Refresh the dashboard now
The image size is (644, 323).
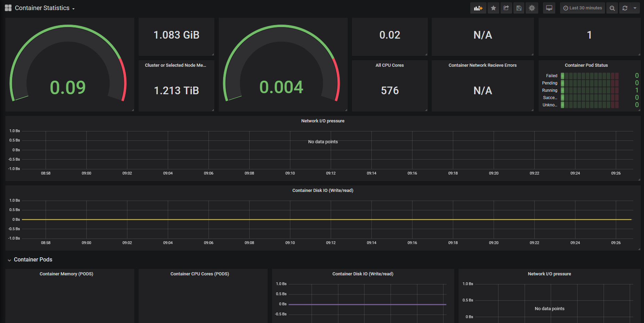tap(625, 8)
